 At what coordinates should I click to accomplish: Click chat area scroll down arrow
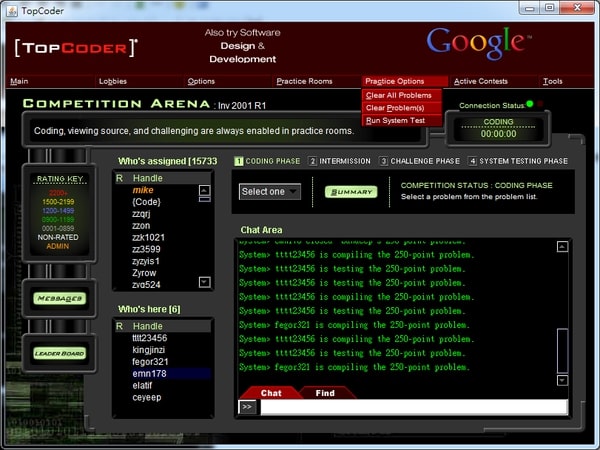click(562, 380)
